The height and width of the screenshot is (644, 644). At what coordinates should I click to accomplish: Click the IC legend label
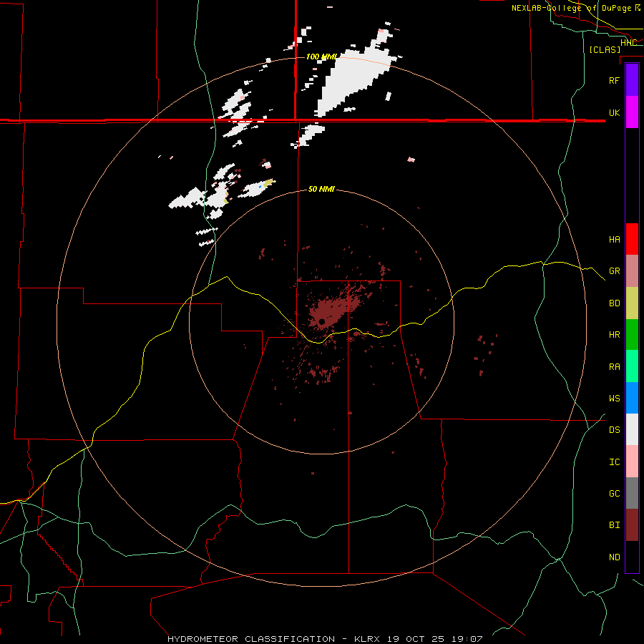click(x=614, y=462)
